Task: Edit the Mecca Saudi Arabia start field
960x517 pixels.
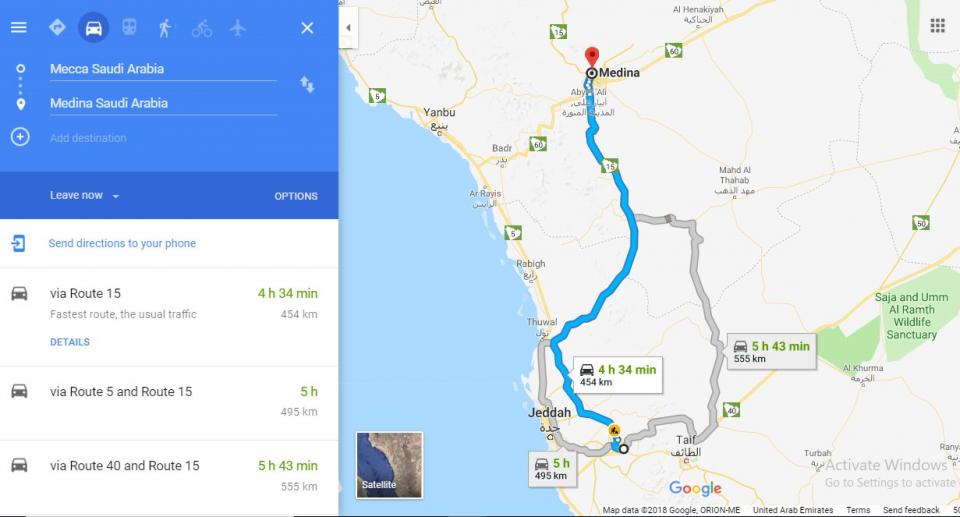Action: pyautogui.click(x=163, y=69)
